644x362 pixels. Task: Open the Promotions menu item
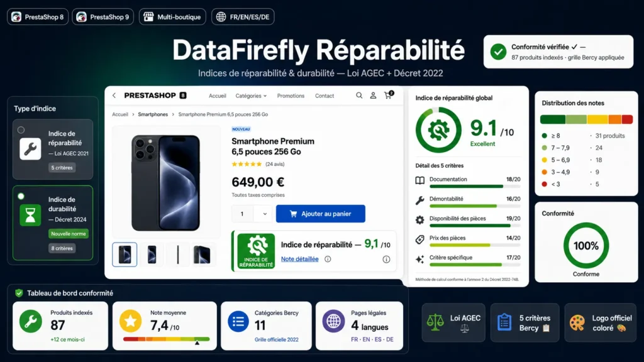point(291,96)
